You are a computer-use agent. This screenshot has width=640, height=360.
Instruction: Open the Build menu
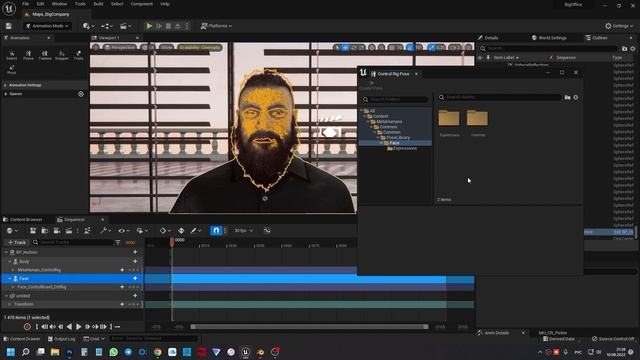[98, 4]
